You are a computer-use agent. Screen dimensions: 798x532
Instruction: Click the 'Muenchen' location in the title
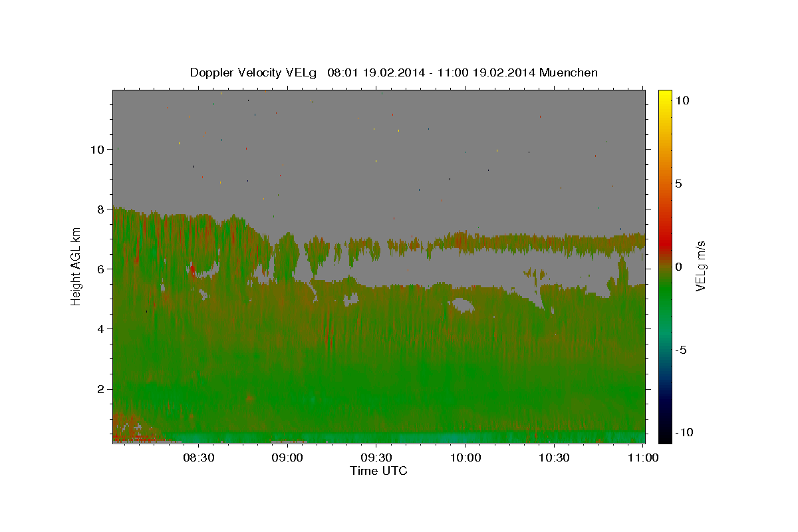(569, 72)
